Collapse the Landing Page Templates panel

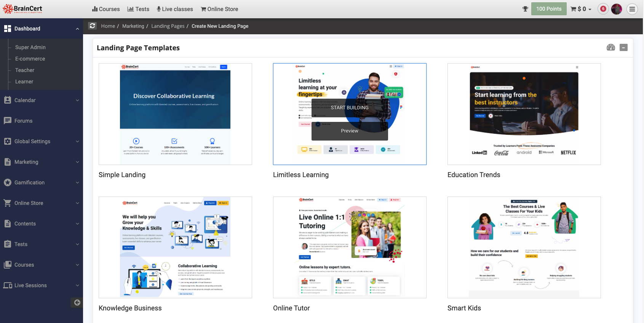tap(623, 48)
